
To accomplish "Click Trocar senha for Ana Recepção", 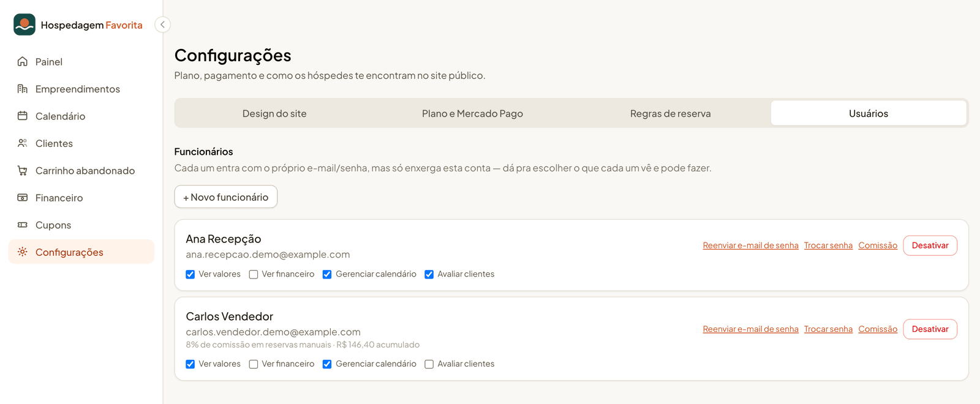I will click(828, 245).
